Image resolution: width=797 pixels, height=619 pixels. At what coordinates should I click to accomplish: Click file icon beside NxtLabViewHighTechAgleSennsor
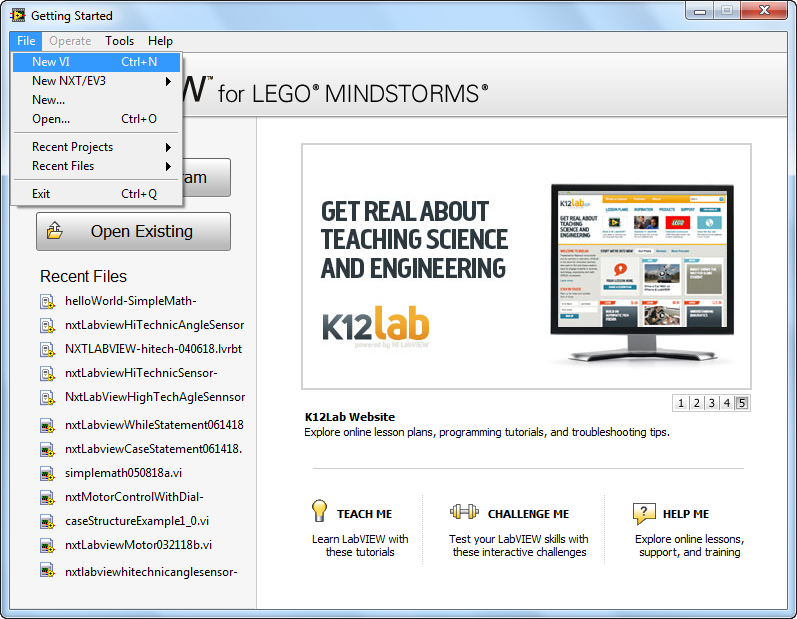47,397
